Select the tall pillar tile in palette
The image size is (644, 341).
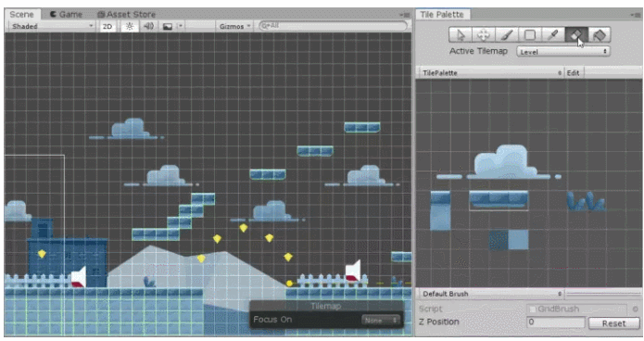tap(440, 210)
